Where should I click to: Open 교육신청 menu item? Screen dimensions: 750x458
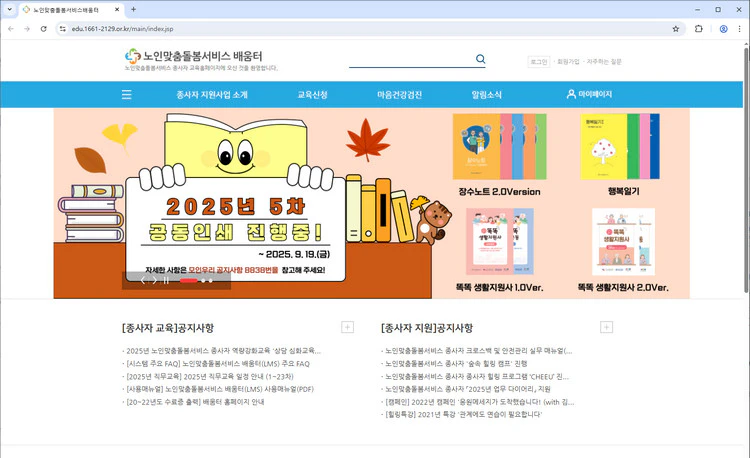tap(313, 94)
